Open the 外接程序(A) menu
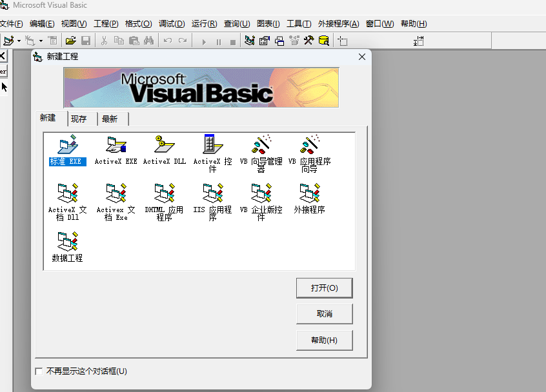Image resolution: width=546 pixels, height=392 pixels. (x=338, y=24)
